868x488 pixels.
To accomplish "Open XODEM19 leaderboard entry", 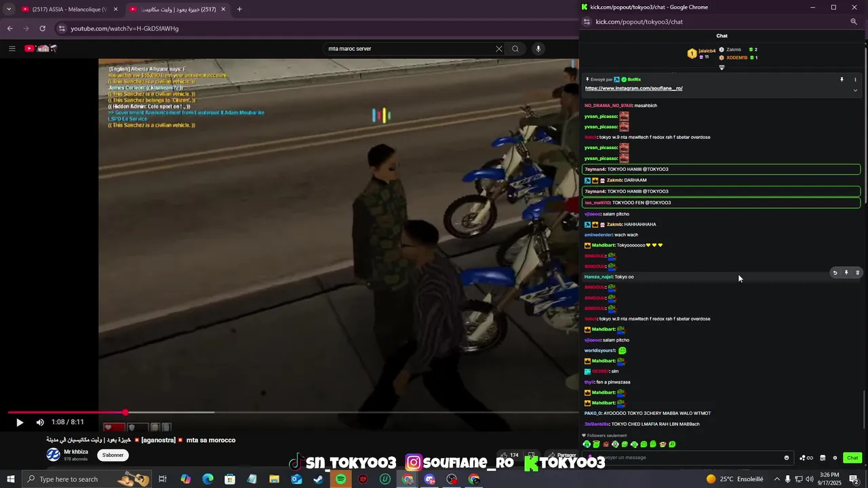I will pyautogui.click(x=738, y=58).
